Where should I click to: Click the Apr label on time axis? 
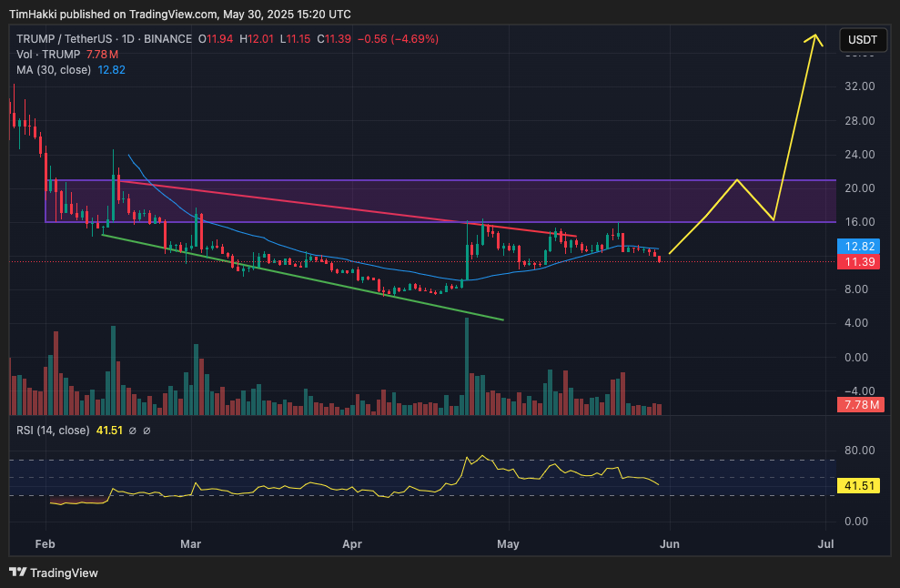pos(352,543)
